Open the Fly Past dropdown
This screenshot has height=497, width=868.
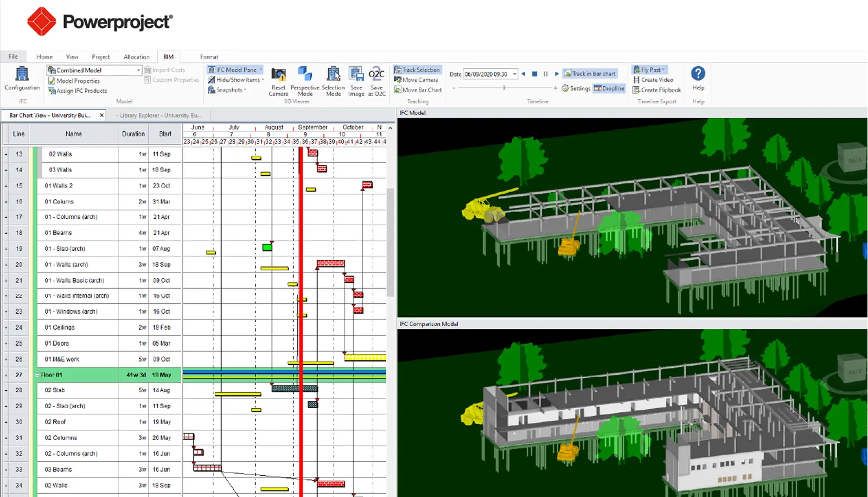pos(649,69)
